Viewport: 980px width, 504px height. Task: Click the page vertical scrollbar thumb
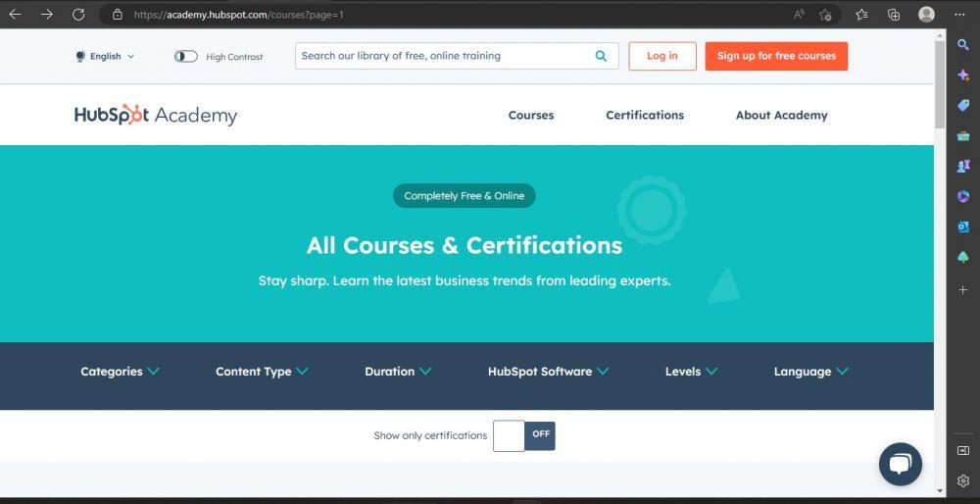point(940,84)
